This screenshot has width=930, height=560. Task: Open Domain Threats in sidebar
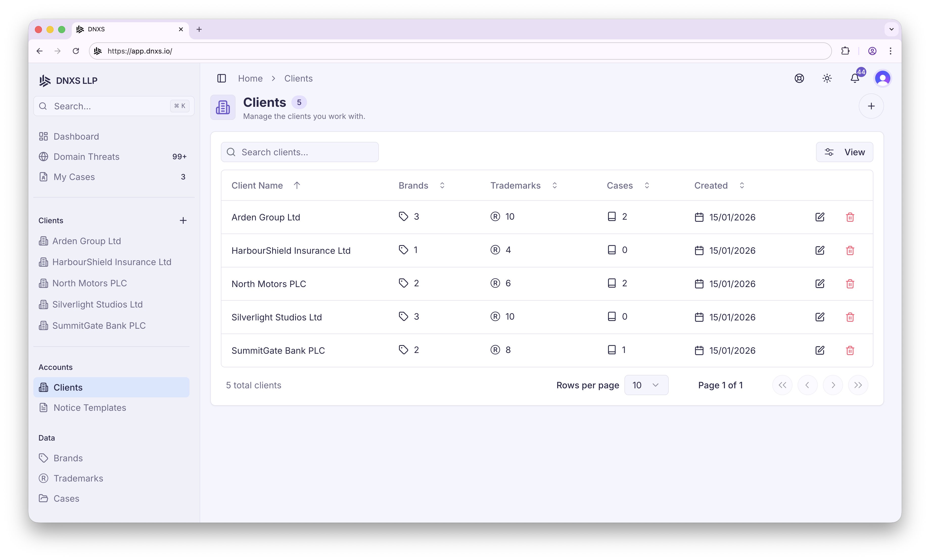(x=86, y=157)
